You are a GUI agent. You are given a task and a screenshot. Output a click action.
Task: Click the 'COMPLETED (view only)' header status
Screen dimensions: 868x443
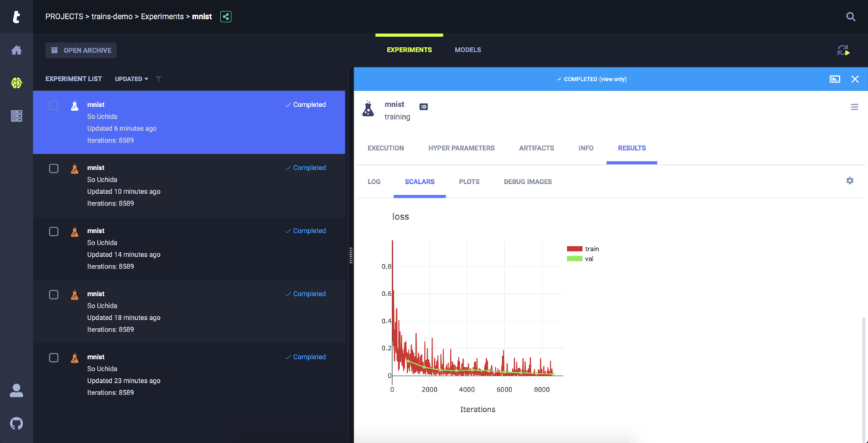click(592, 79)
